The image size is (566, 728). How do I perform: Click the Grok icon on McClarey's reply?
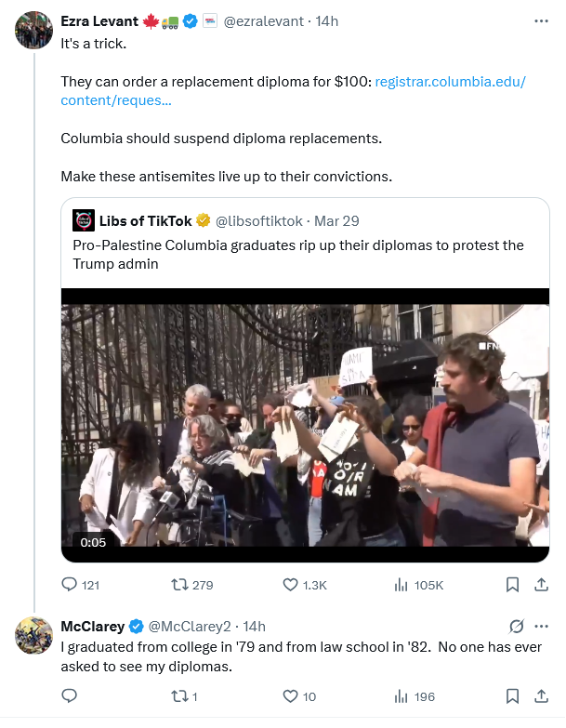tap(517, 626)
